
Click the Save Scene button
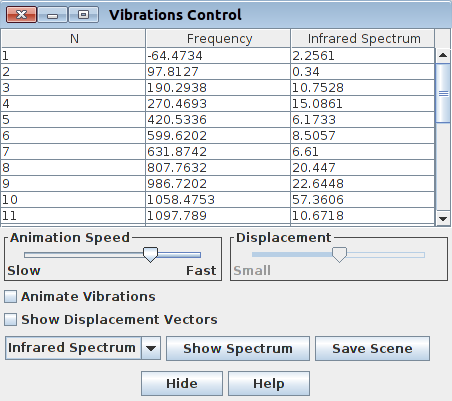(x=372, y=349)
